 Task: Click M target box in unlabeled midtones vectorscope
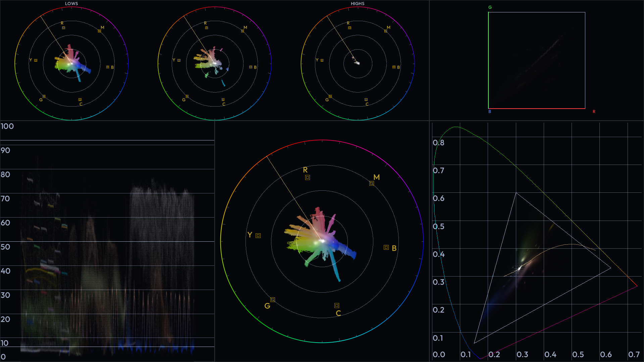242,31
